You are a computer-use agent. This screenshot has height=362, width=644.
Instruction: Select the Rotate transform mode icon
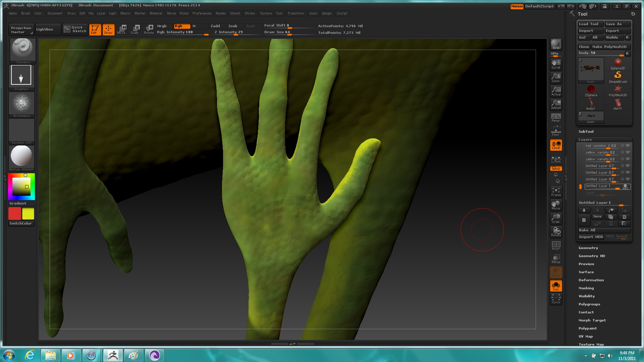pyautogui.click(x=149, y=29)
